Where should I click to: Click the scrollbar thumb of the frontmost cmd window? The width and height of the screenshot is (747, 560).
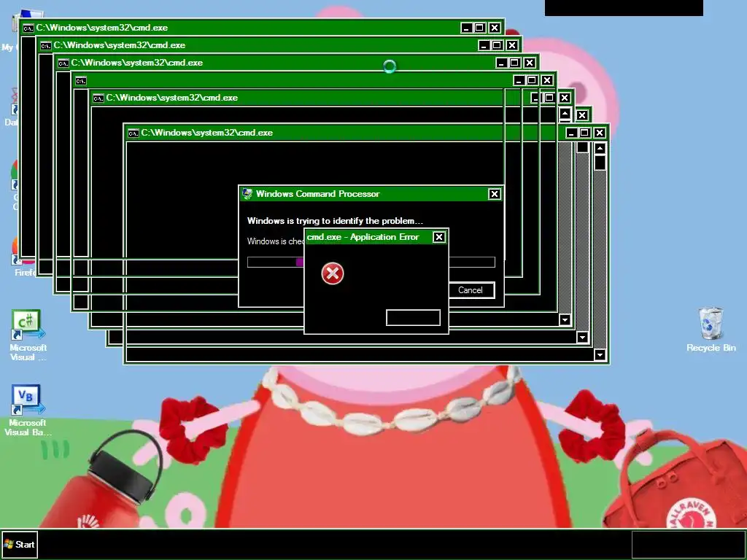(600, 163)
